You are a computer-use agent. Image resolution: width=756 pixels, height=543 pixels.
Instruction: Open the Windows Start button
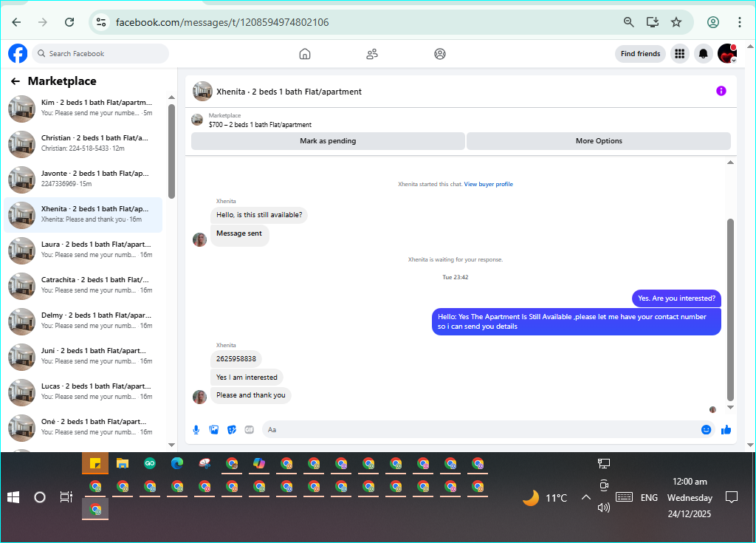13,497
